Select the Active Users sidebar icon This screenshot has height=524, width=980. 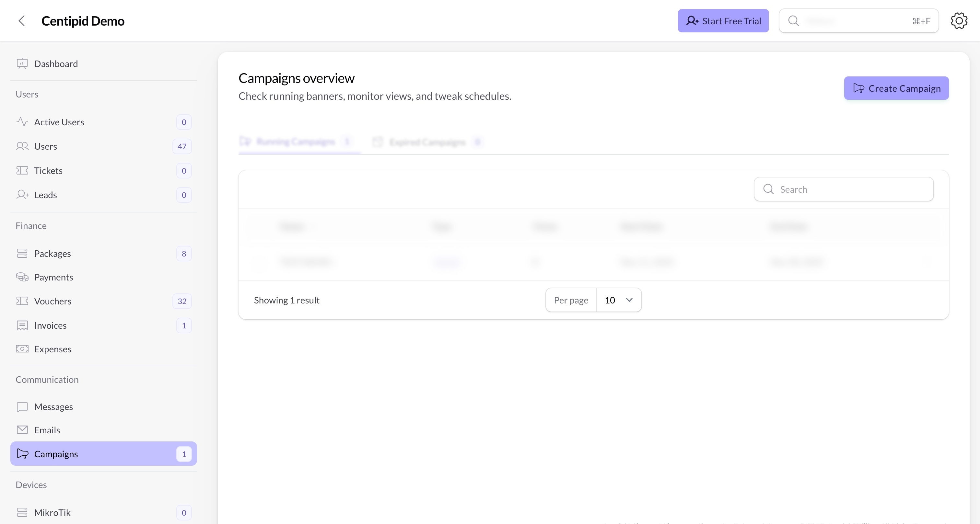(22, 122)
